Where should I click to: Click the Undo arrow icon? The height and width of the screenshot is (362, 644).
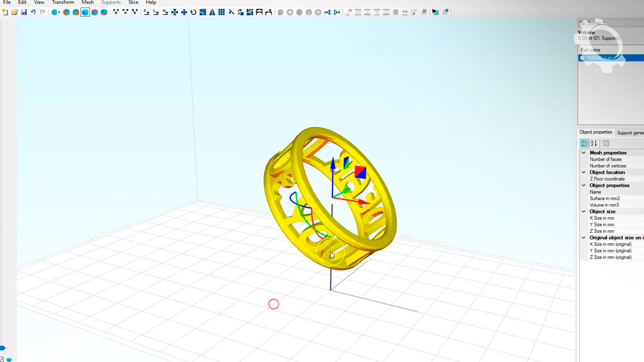33,12
